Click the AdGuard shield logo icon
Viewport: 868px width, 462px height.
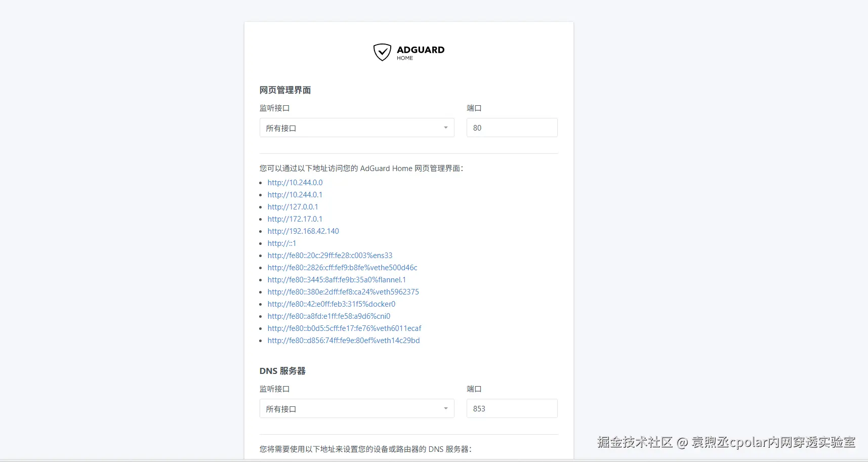[x=382, y=52]
